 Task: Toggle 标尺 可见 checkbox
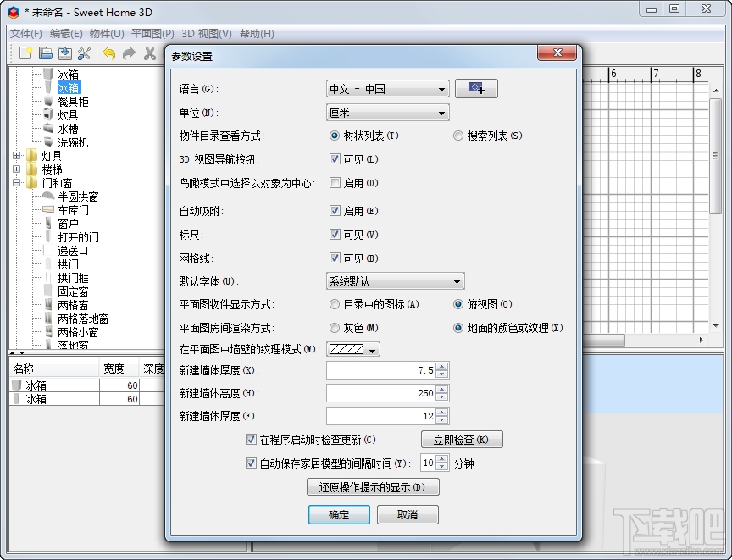coord(335,235)
